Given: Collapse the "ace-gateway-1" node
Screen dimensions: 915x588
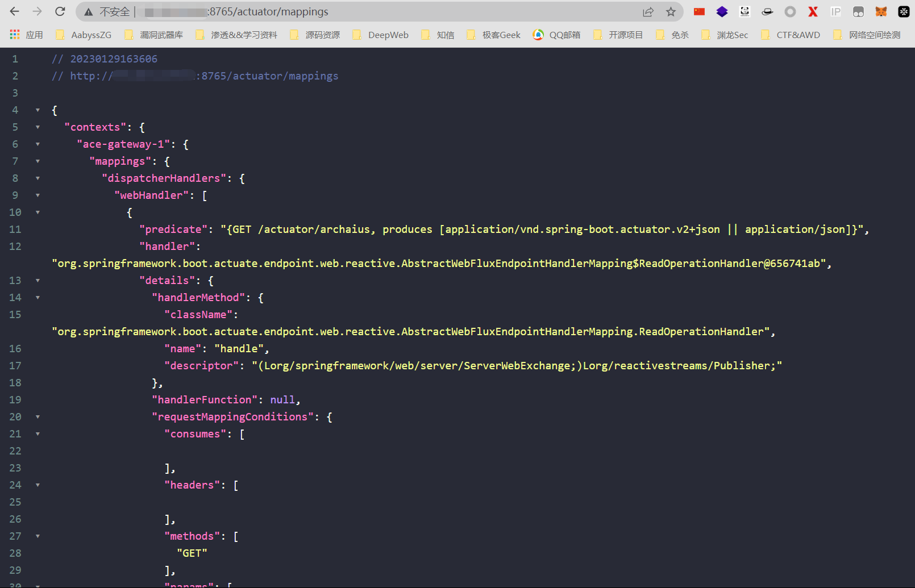Looking at the screenshot, I should point(38,144).
